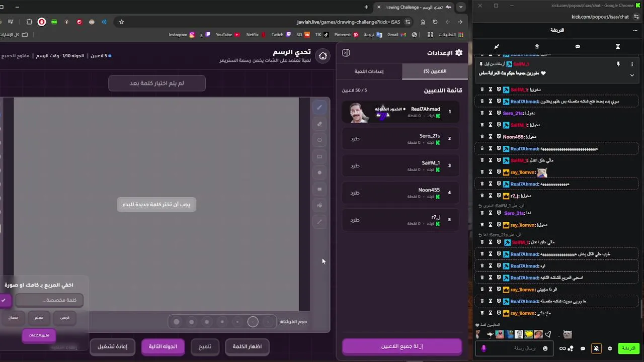
Task: Click the green الدردشة chat button
Action: (x=628, y=348)
